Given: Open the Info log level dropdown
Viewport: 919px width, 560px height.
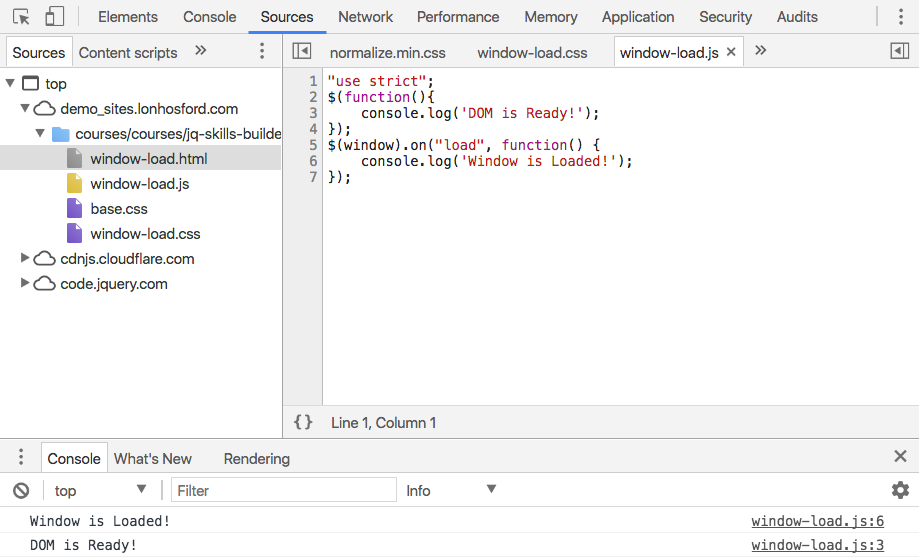Looking at the screenshot, I should point(451,490).
